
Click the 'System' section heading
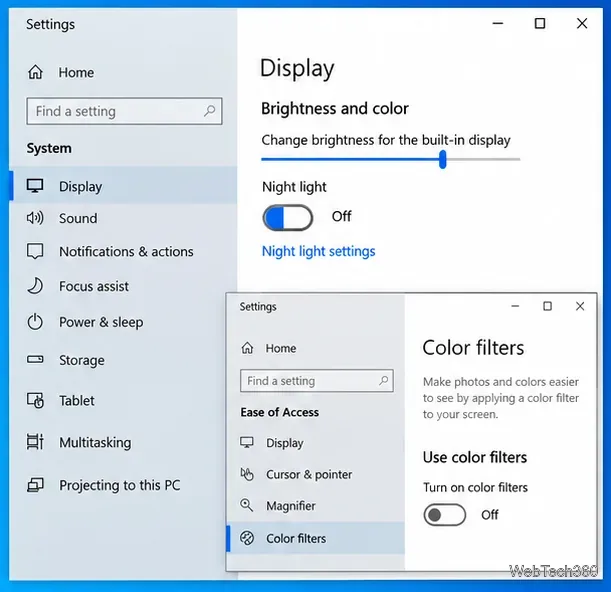click(49, 148)
